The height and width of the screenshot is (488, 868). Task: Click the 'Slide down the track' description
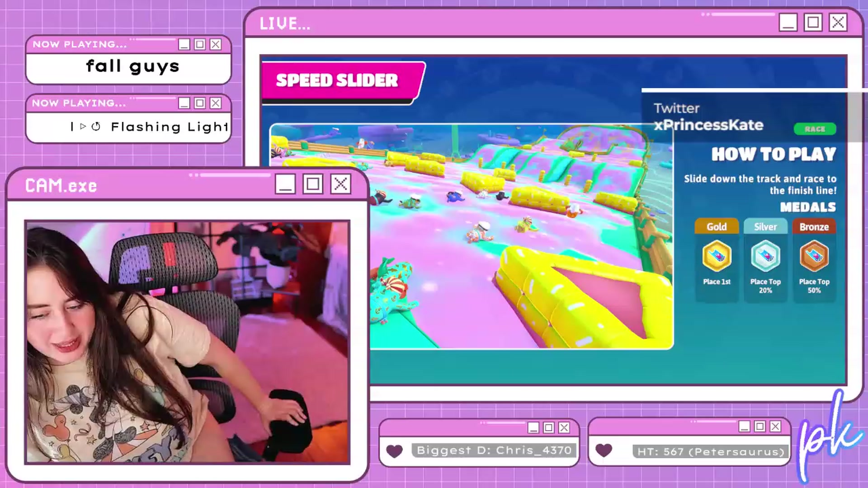pyautogui.click(x=760, y=184)
